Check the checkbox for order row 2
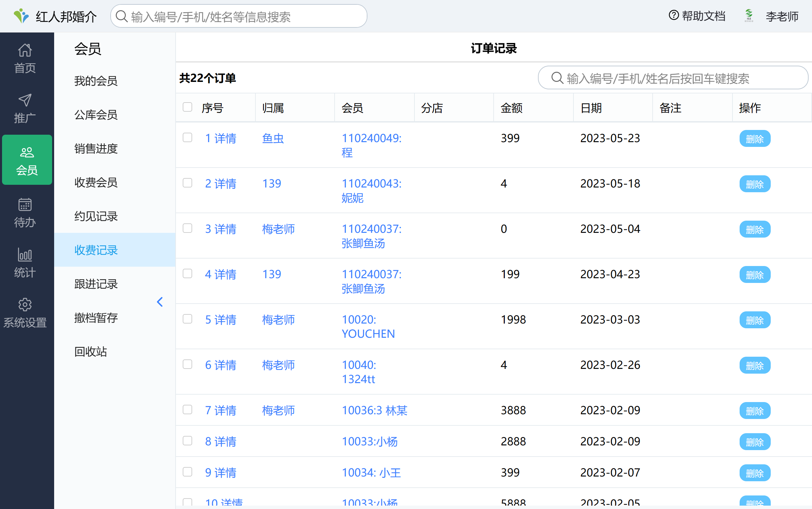The image size is (812, 509). click(x=187, y=183)
